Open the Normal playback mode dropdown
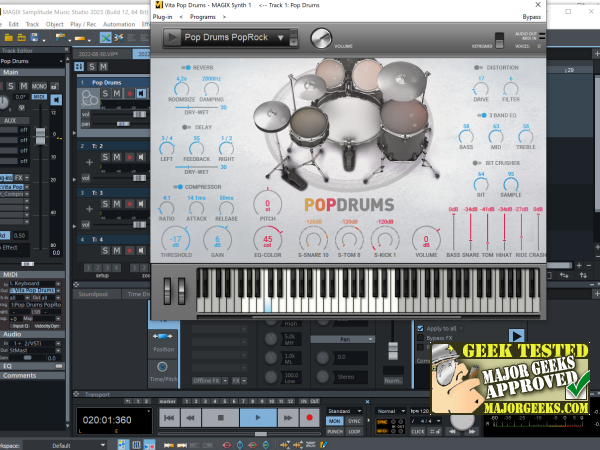This screenshot has width=600, height=450. pos(390,411)
